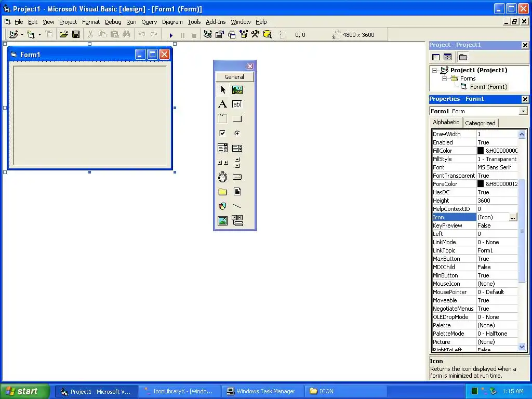The width and height of the screenshot is (532, 399).
Task: Select the CommandButton control in toolbox
Action: 237,118
